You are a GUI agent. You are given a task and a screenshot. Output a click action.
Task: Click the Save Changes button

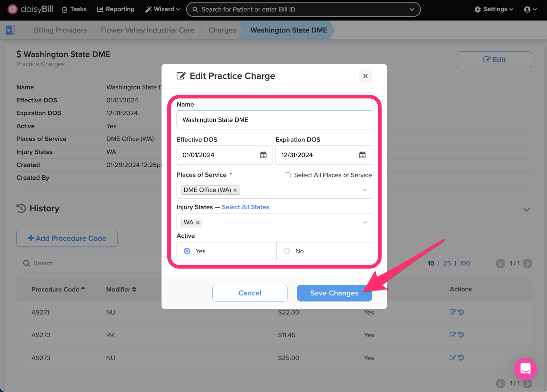334,293
